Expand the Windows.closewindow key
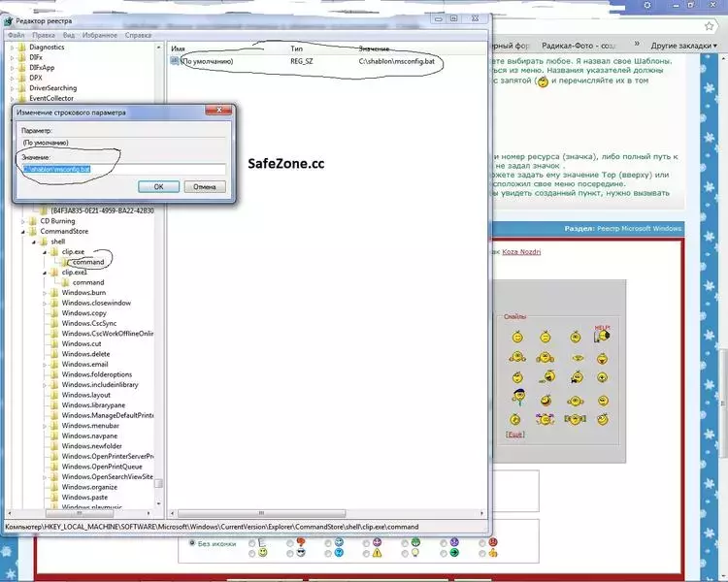This screenshot has width=728, height=582. coord(45,303)
